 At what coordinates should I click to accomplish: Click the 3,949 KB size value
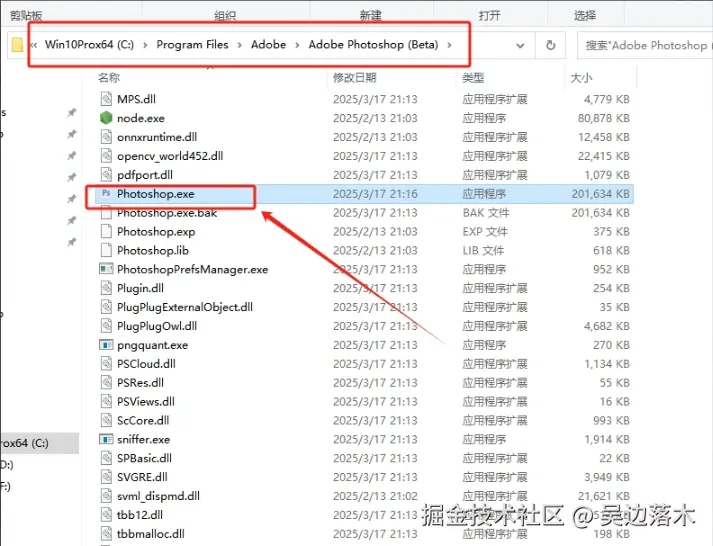607,477
